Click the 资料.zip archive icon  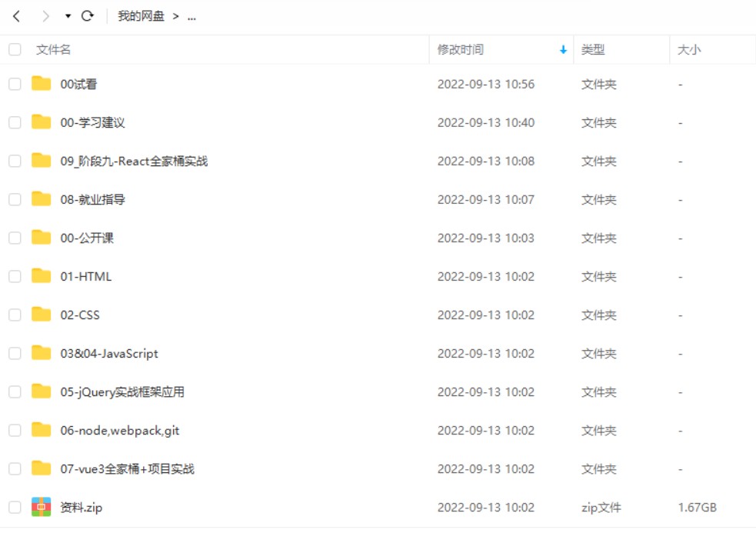[41, 507]
